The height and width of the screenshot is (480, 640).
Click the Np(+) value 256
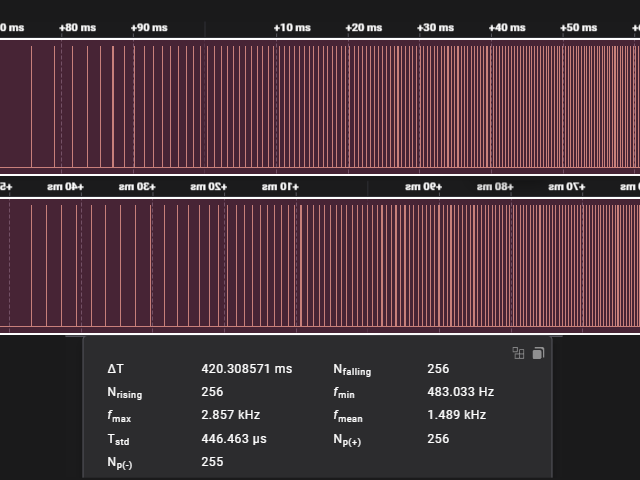pyautogui.click(x=438, y=439)
